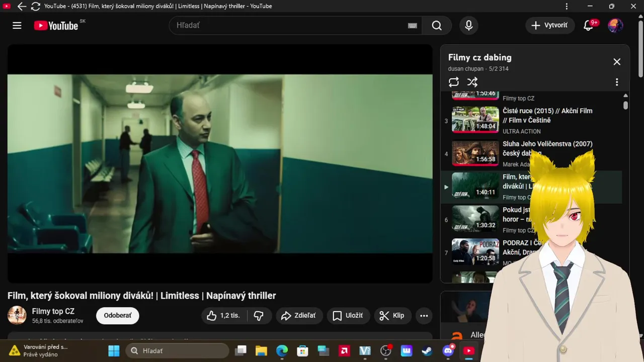Screen dimensions: 644x362
Task: Open Microsoft Edge from the taskbar
Action: click(282, 350)
